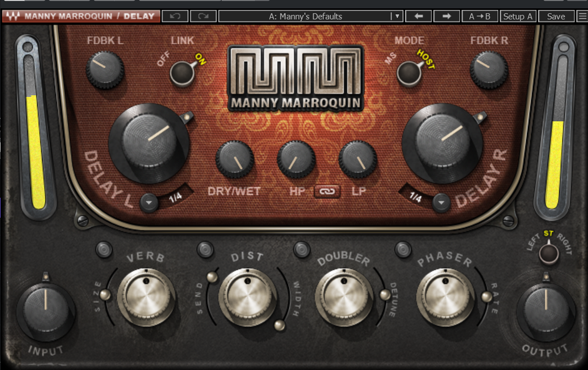Click the Setup A button

(518, 16)
